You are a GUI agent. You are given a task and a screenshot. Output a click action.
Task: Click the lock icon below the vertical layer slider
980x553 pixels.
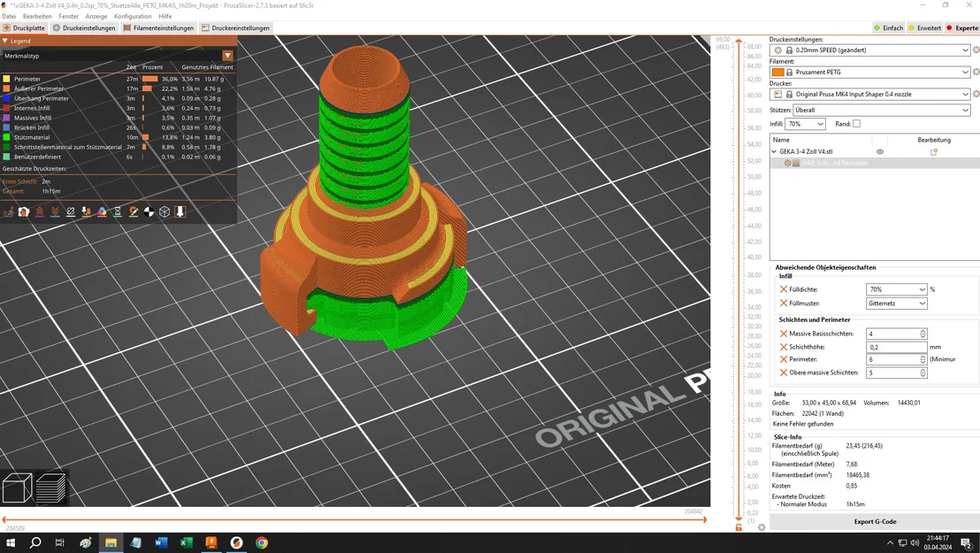click(739, 527)
